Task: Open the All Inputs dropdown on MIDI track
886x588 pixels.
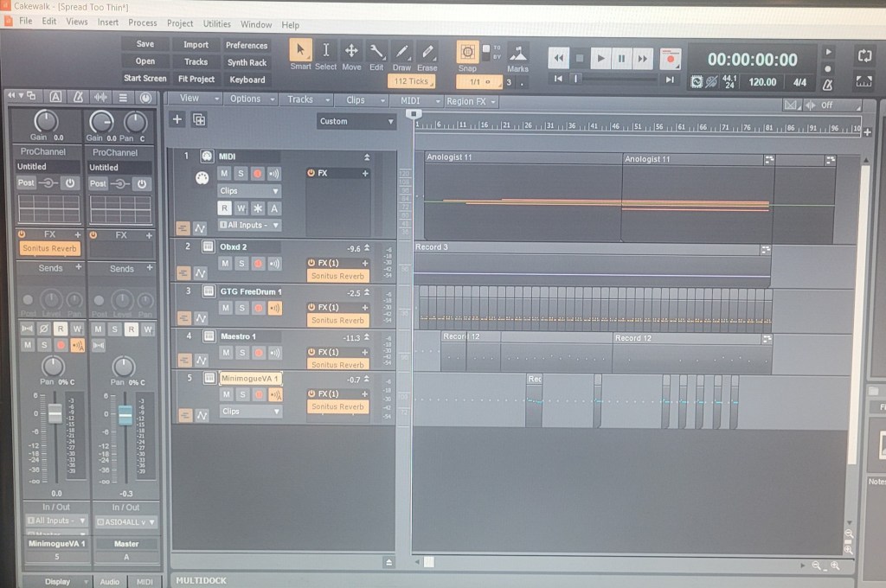Action: point(249,225)
